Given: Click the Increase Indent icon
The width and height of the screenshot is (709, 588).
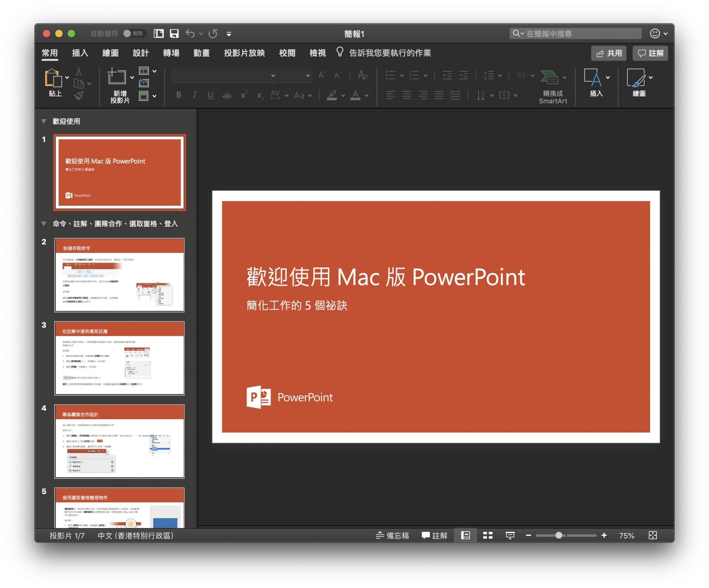Looking at the screenshot, I should pos(463,75).
